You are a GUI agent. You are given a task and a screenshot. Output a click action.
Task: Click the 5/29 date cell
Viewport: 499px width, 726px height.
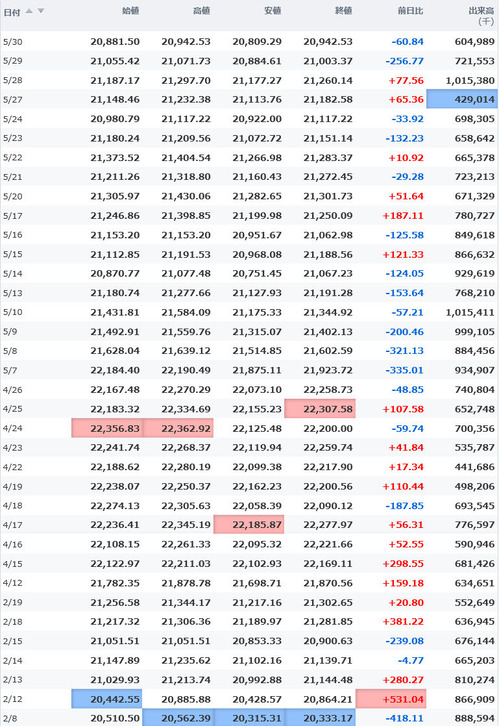point(12,61)
